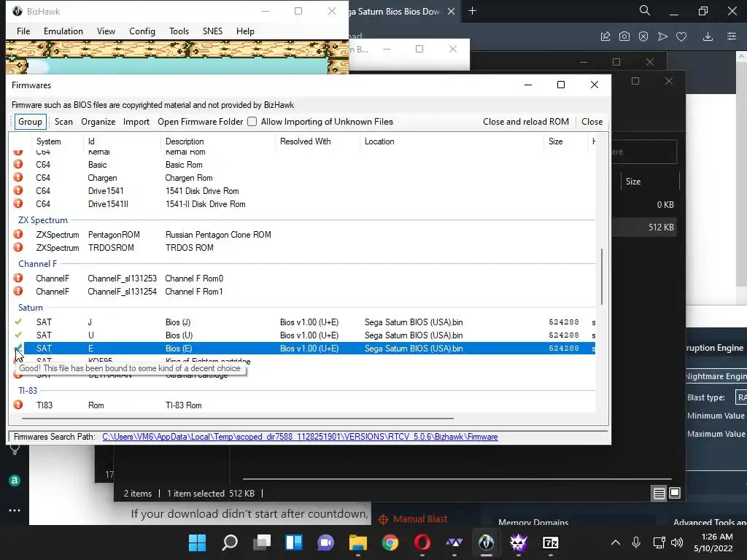
Task: Click the error icon for TI83 Rom row
Action: pyautogui.click(x=18, y=404)
